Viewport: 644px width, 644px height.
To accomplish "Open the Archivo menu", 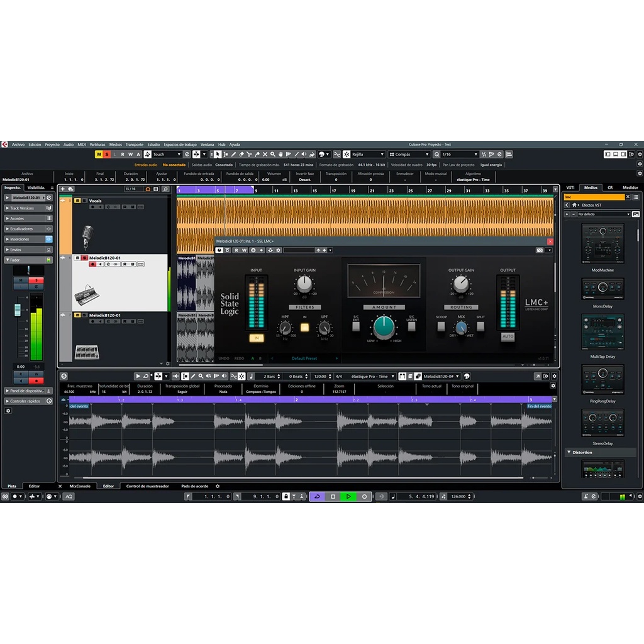I will click(18, 145).
